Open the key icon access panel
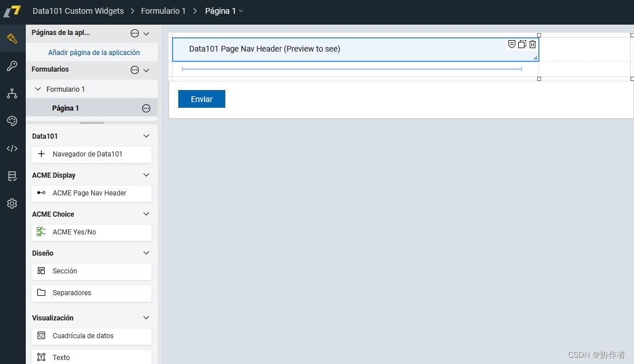Image resolution: width=634 pixels, height=364 pixels. 12,66
